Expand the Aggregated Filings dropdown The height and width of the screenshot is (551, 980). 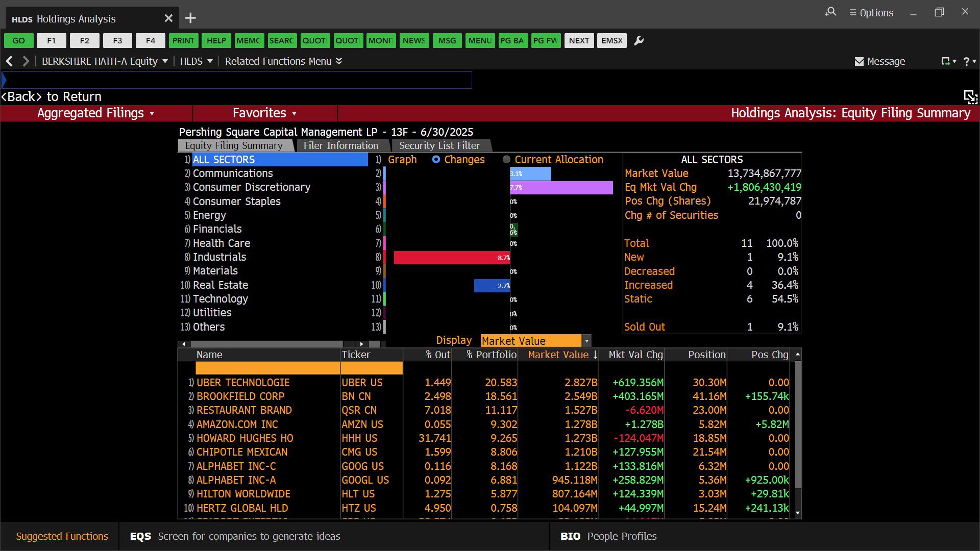[x=96, y=113]
